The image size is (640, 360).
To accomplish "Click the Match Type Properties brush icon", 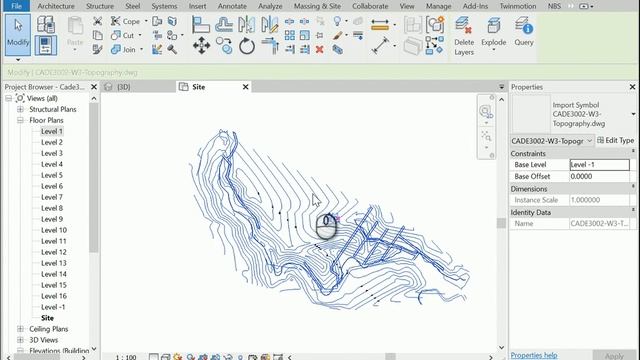I will coord(97,49).
